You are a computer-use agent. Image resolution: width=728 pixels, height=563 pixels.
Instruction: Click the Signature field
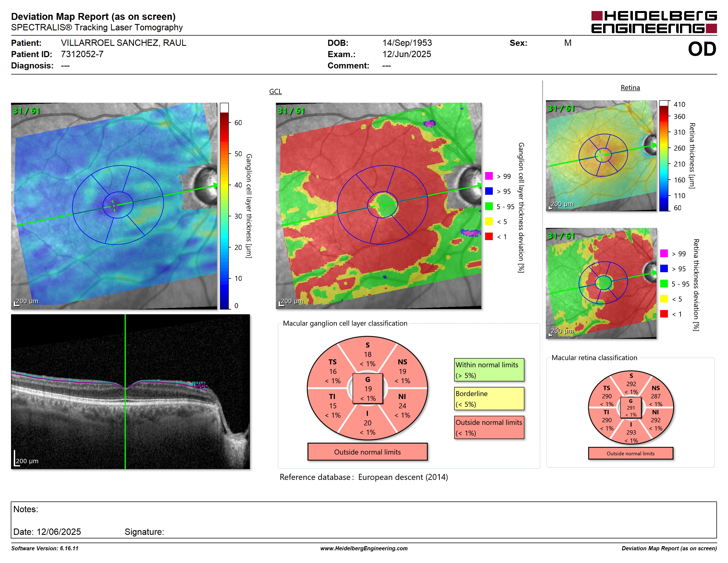coord(144,532)
